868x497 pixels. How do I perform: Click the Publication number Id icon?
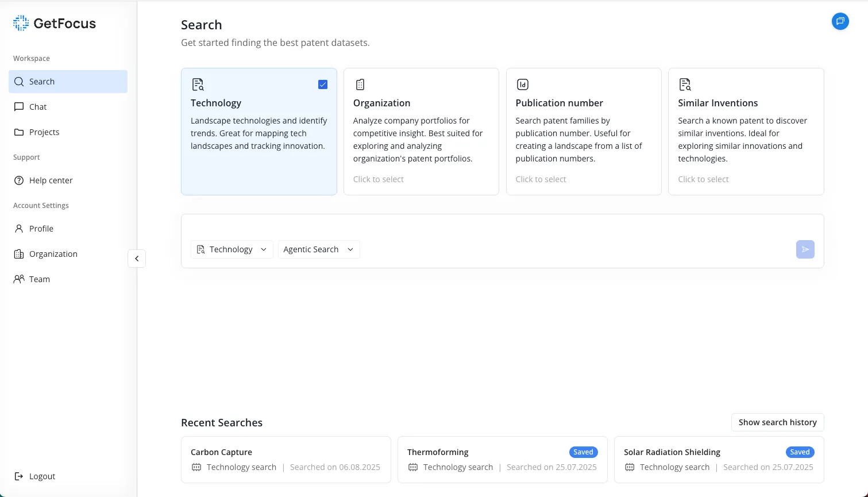click(x=523, y=84)
